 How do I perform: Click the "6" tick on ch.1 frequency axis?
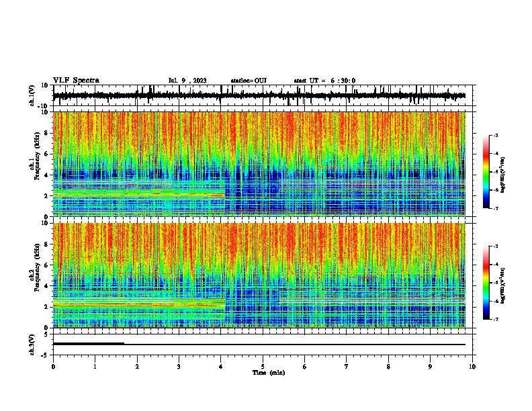click(47, 154)
